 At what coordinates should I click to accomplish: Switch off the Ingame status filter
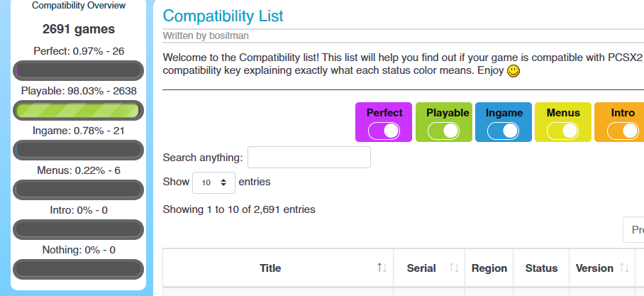(504, 131)
